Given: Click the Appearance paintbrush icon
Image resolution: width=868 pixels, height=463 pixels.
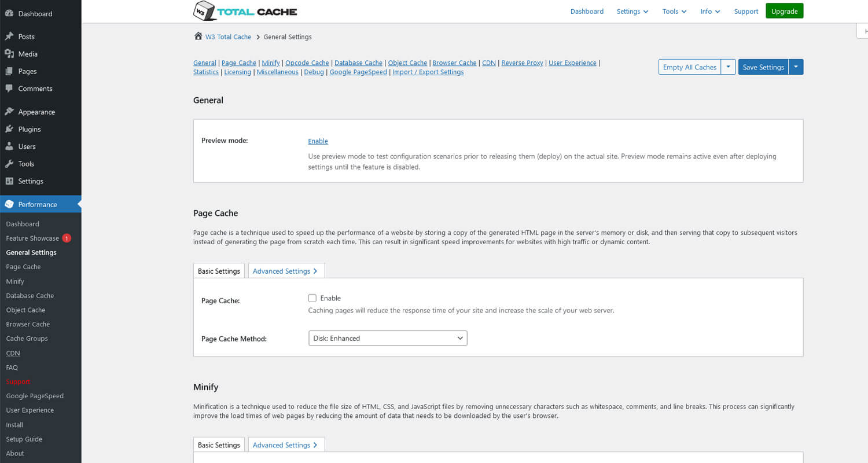Looking at the screenshot, I should point(9,112).
